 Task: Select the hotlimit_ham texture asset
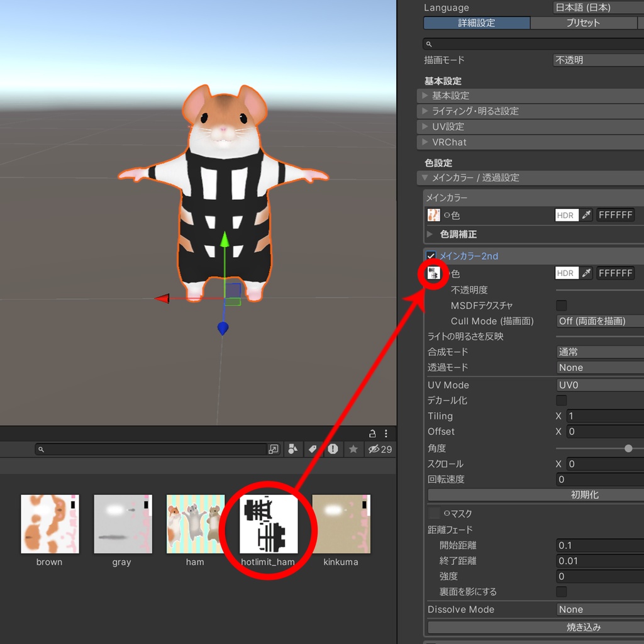click(269, 524)
